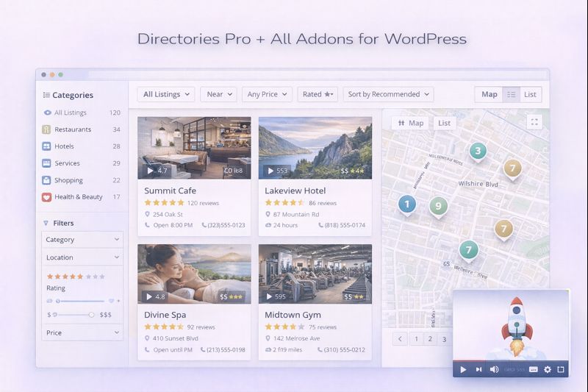Skip to next in video player
Image resolution: width=588 pixels, height=392 pixels.
(x=478, y=369)
